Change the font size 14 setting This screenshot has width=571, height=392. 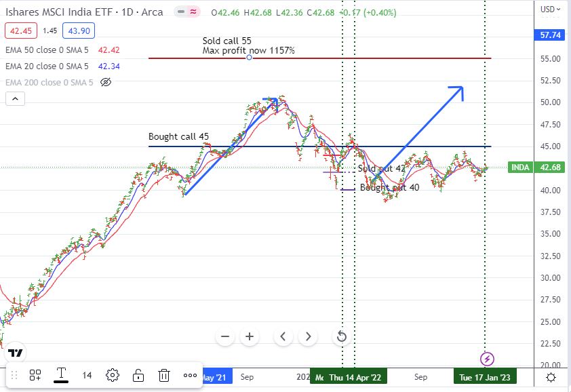[87, 375]
